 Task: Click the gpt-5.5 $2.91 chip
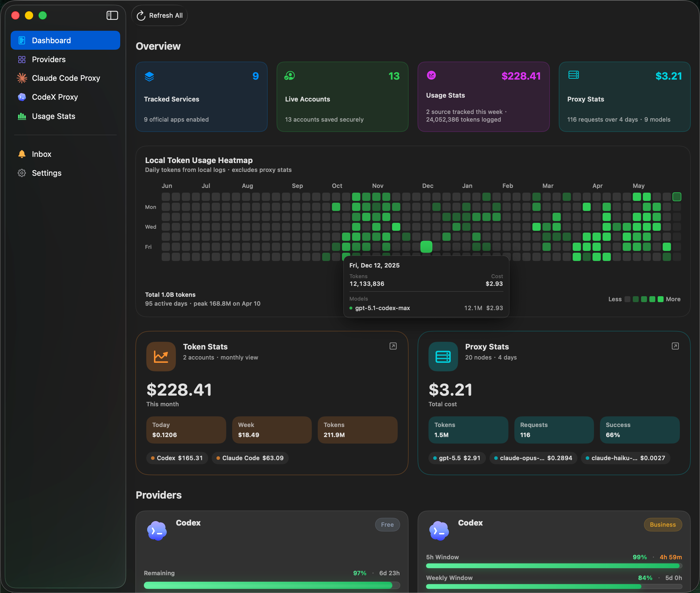pyautogui.click(x=457, y=458)
